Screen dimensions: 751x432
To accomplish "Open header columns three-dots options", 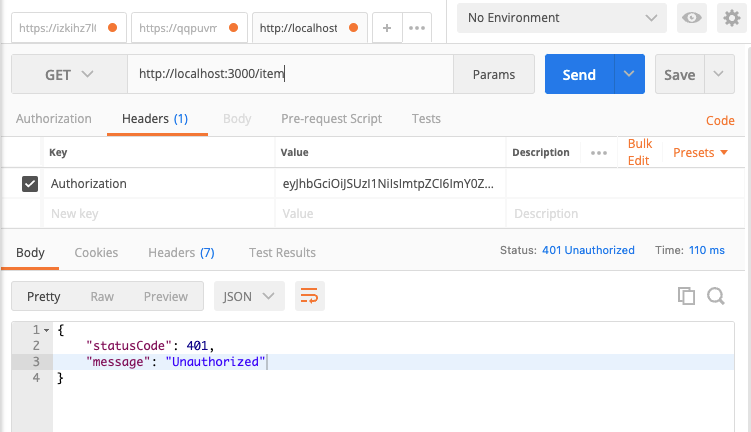I will tap(599, 153).
